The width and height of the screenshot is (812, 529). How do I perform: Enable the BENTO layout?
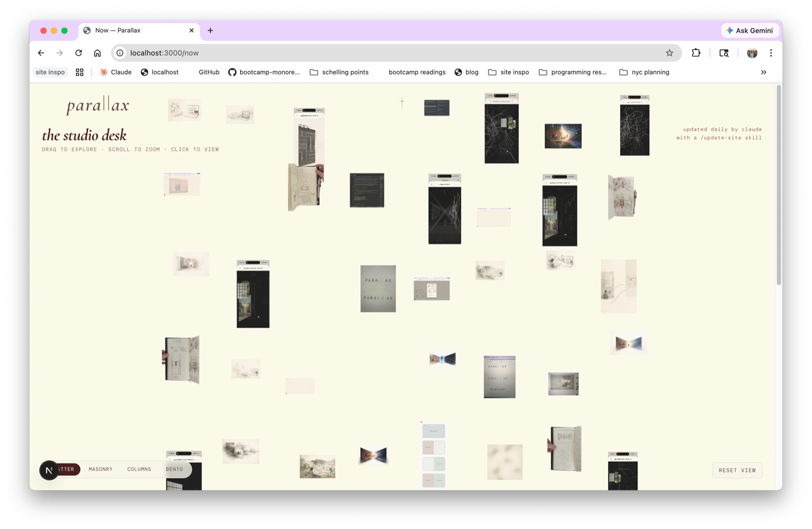click(x=174, y=469)
